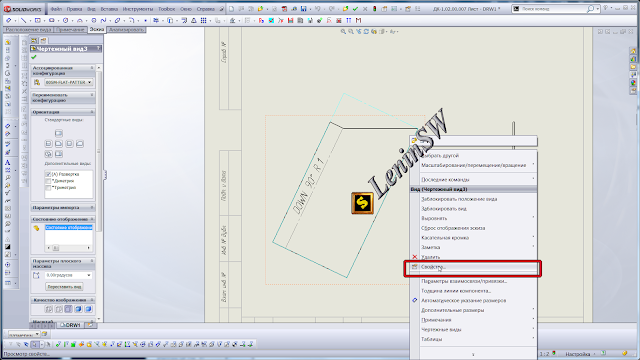Open the Таблицы submenu
640x360 pixels.
pyautogui.click(x=473, y=339)
